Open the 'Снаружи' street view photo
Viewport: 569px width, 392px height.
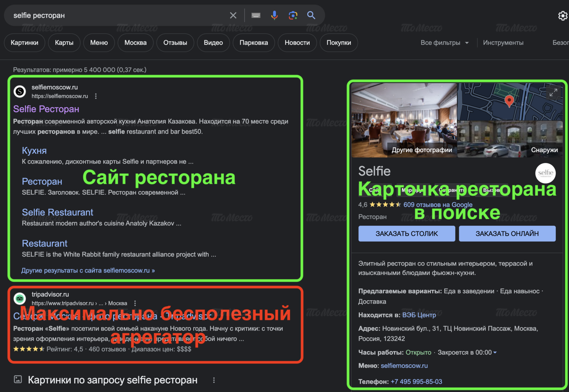[x=510, y=139]
